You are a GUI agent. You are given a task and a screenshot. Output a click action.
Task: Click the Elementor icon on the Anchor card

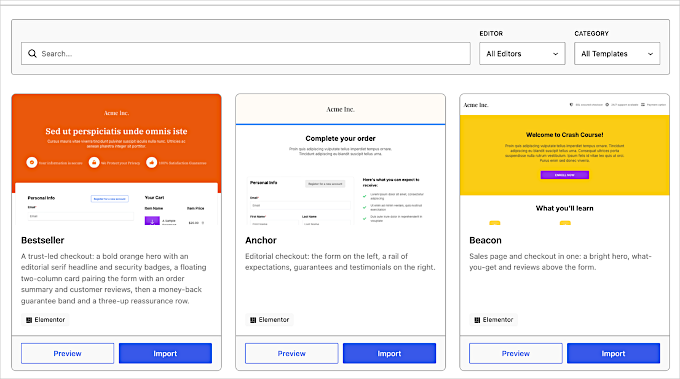pyautogui.click(x=253, y=320)
